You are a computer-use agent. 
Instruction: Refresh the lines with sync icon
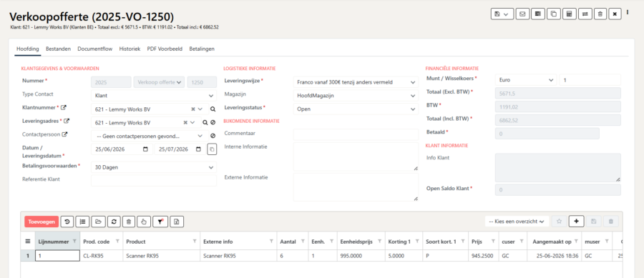pos(114,222)
